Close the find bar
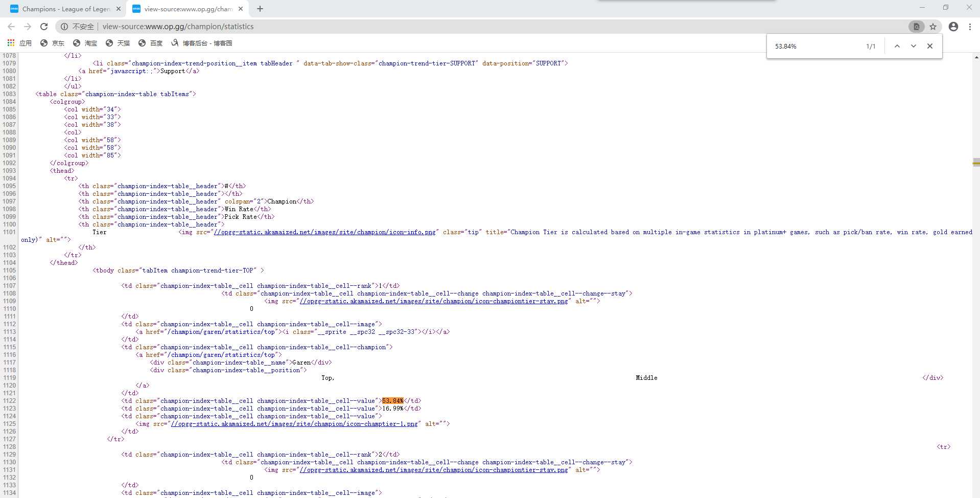Screen dimensions: 980x498 [x=930, y=46]
